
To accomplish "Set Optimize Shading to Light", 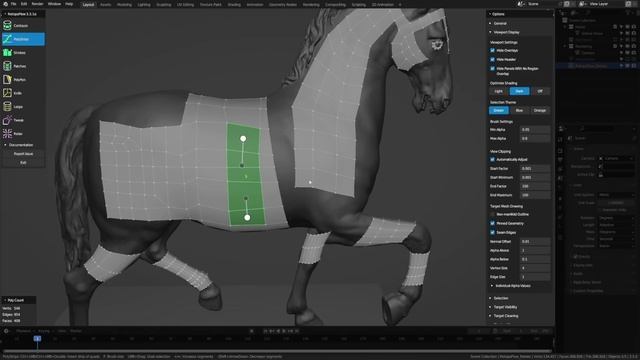I will pos(499,91).
